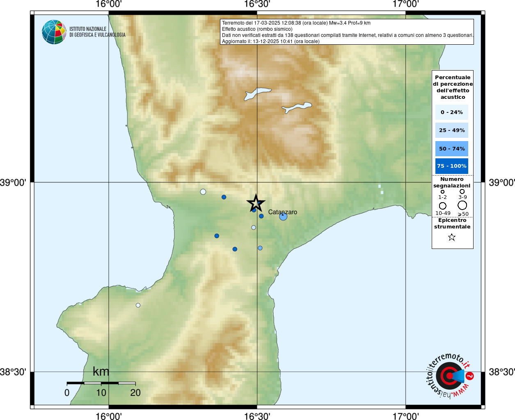Click the INGV globe logo
The width and height of the screenshot is (515, 420).
(54, 32)
